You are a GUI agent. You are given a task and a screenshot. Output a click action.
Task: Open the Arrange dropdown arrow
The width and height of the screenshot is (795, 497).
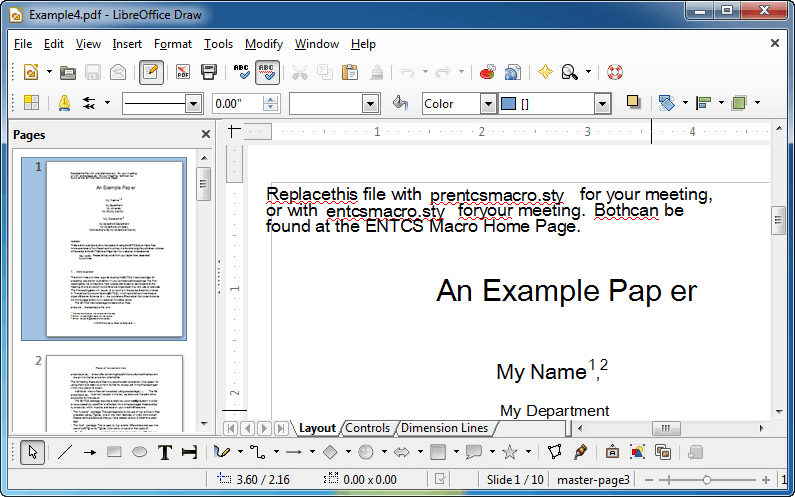point(757,103)
